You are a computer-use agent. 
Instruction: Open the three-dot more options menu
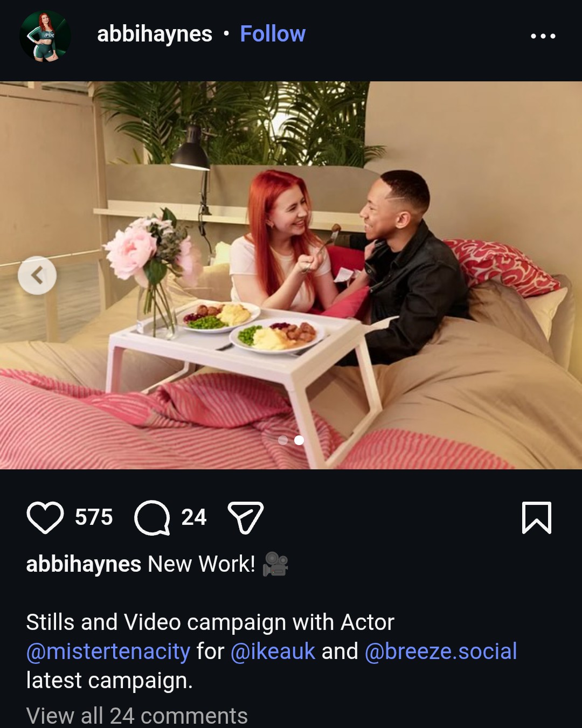point(543,36)
